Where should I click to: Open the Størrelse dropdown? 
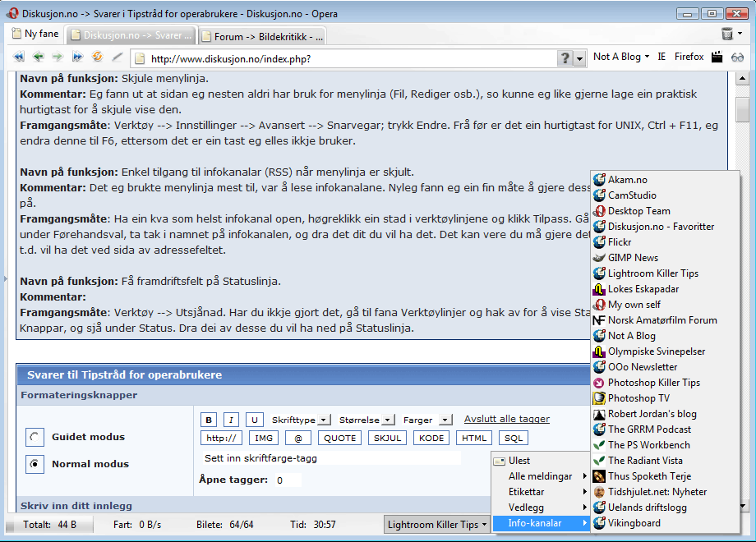click(x=366, y=420)
